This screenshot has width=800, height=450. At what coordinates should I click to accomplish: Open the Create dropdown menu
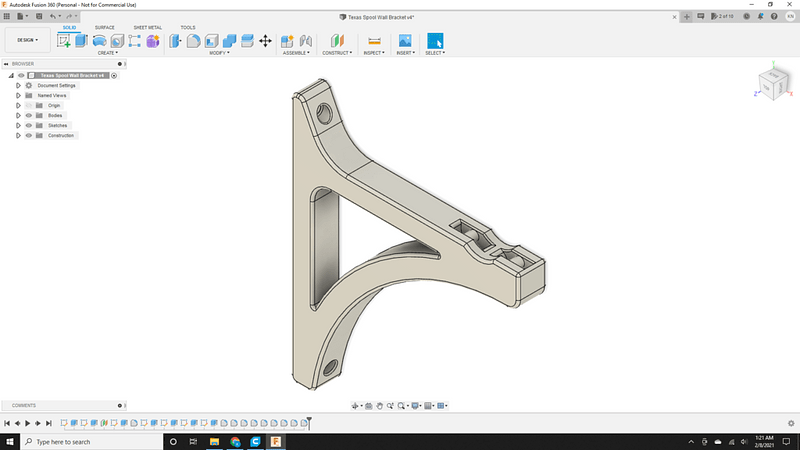(x=108, y=53)
